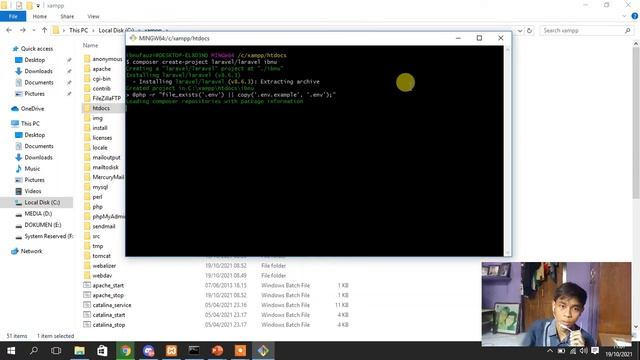Screen dimensions: 640x360
Task: Open the Share ribbon tab
Action: tap(67, 16)
